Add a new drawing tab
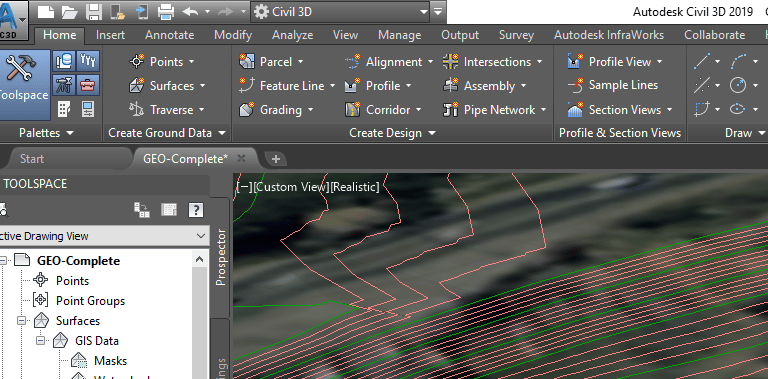 [x=276, y=159]
